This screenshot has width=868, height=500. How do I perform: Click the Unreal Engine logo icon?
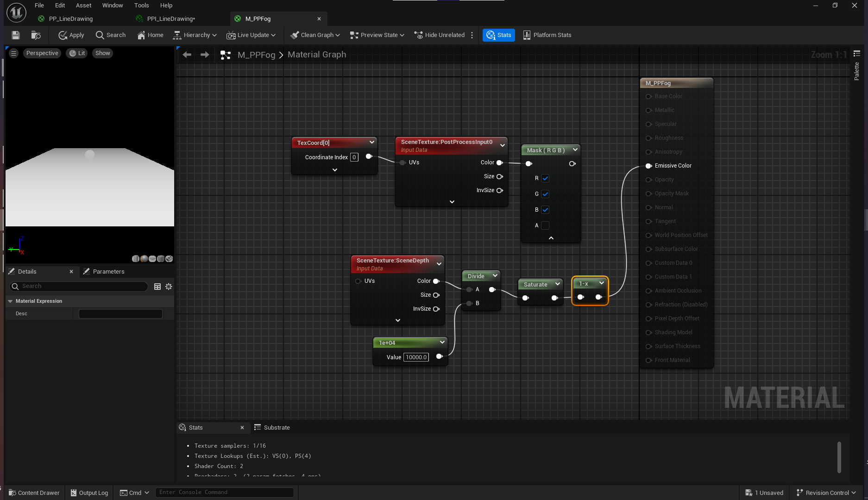[16, 12]
